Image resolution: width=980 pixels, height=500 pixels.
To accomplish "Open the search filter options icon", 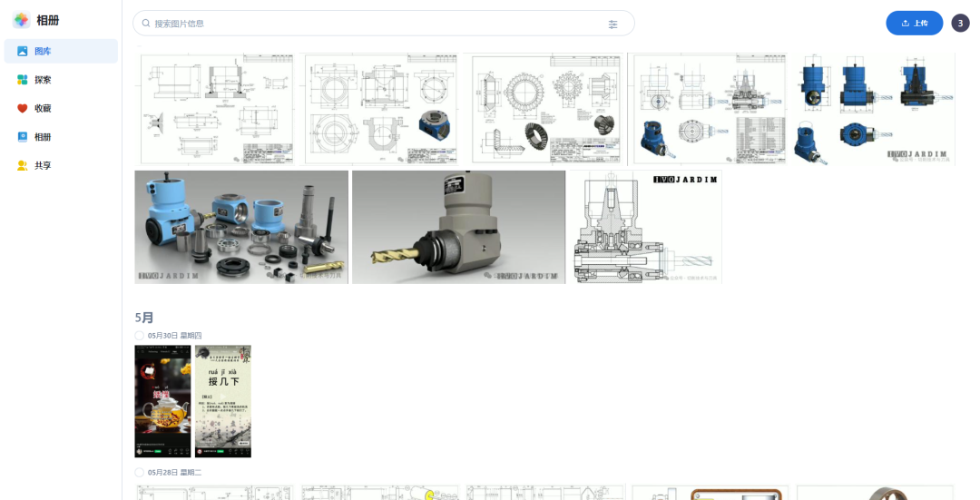I will point(613,24).
